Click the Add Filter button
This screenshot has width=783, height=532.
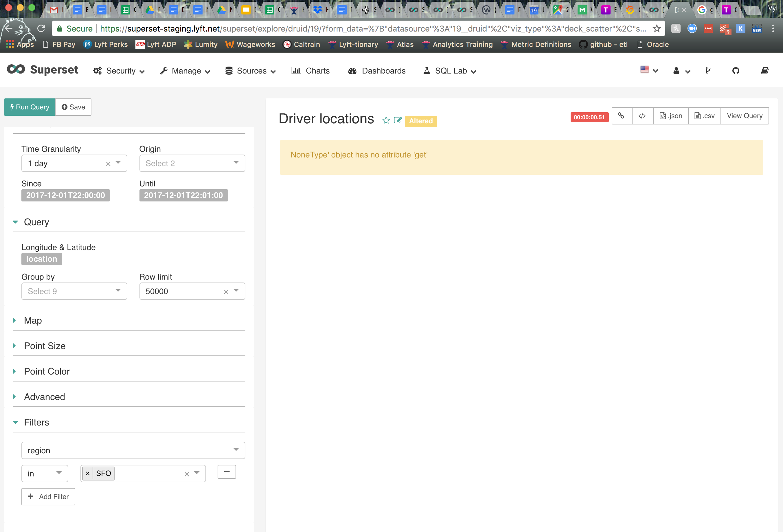click(48, 496)
